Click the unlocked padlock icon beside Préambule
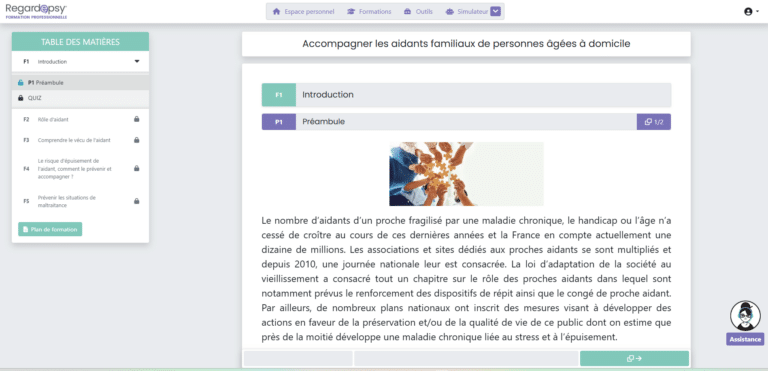768x371 pixels. coord(21,83)
